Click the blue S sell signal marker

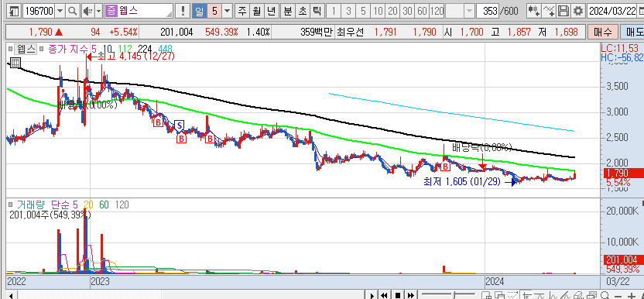click(179, 125)
